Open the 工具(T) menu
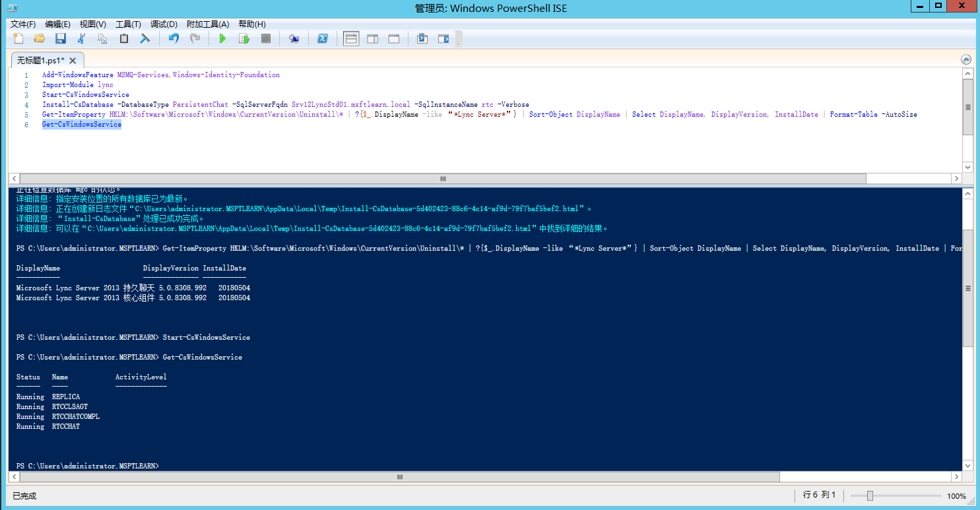The height and width of the screenshot is (510, 980). [129, 24]
